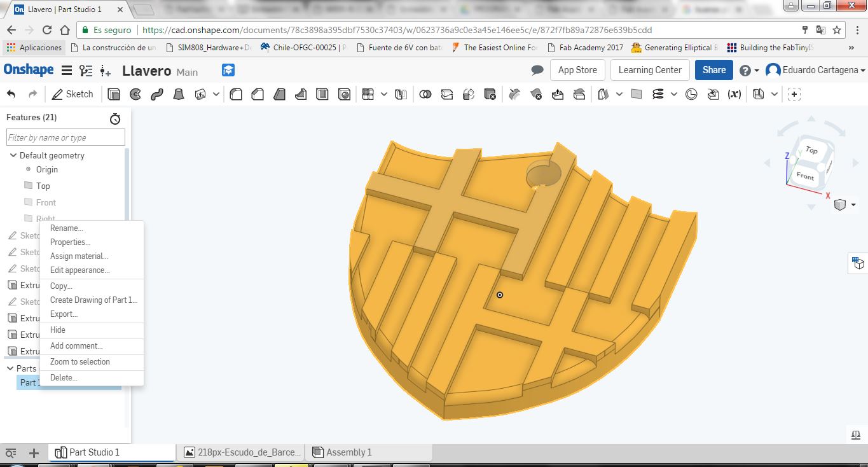Collapse the Default geometry tree node
868x467 pixels.
(12, 155)
